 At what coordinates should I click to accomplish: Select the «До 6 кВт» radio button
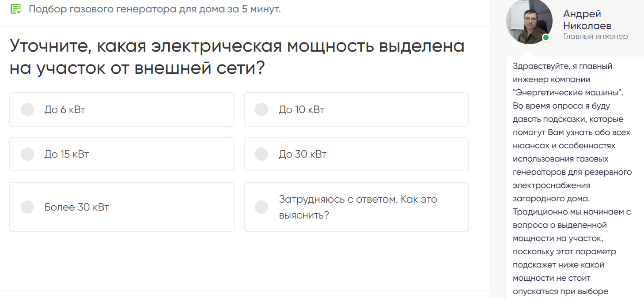tap(27, 109)
